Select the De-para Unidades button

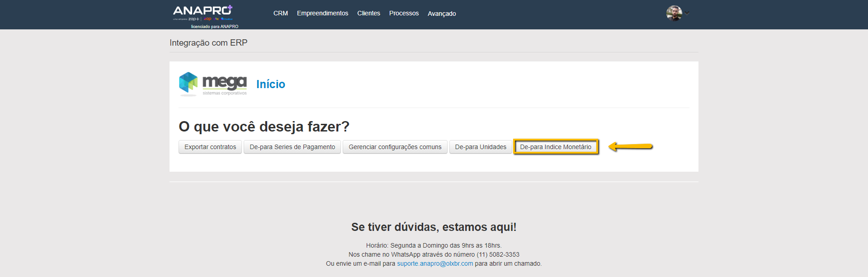[481, 147]
